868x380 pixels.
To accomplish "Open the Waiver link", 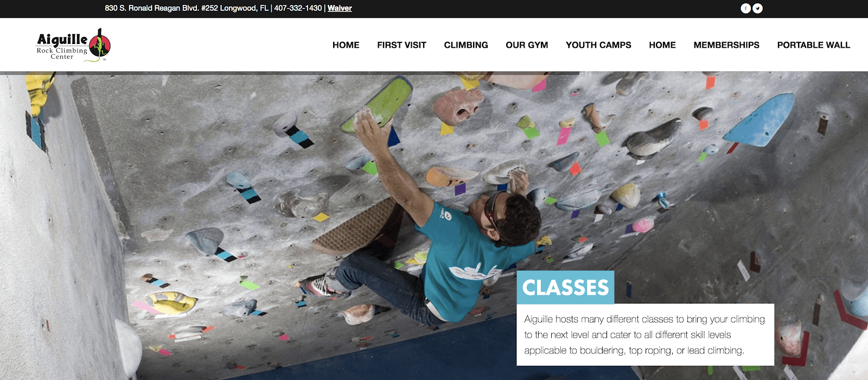I will 340,8.
